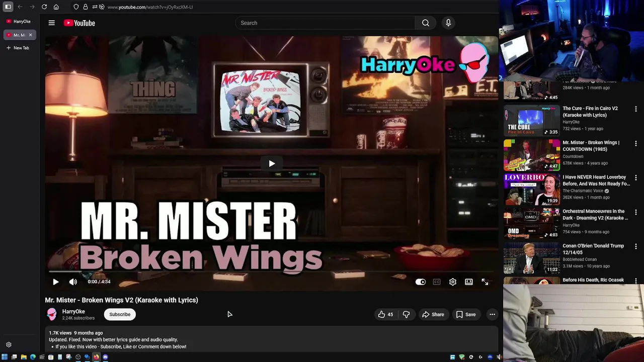Select the youtube.com URL in the address bar
This screenshot has height=362, width=644.
click(x=150, y=7)
